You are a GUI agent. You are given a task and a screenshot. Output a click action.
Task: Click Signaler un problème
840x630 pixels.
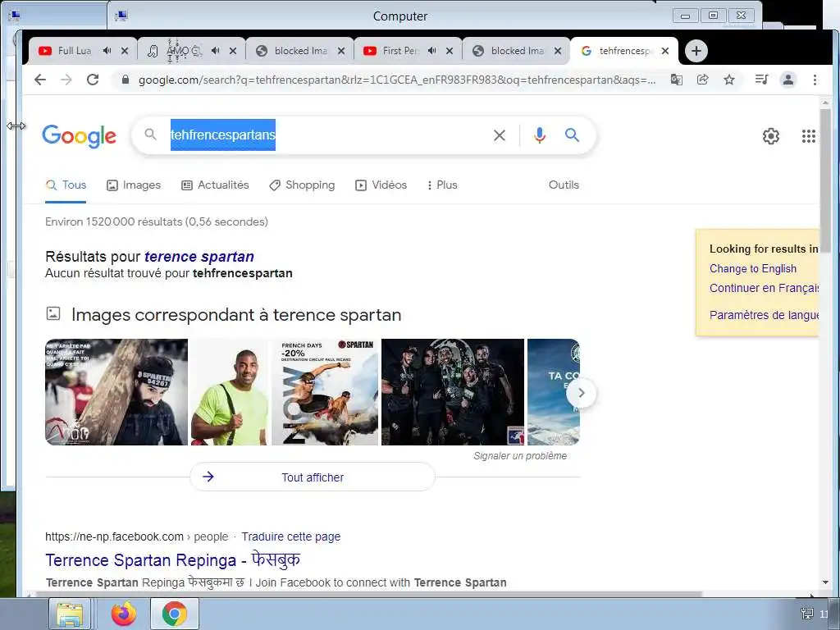520,456
